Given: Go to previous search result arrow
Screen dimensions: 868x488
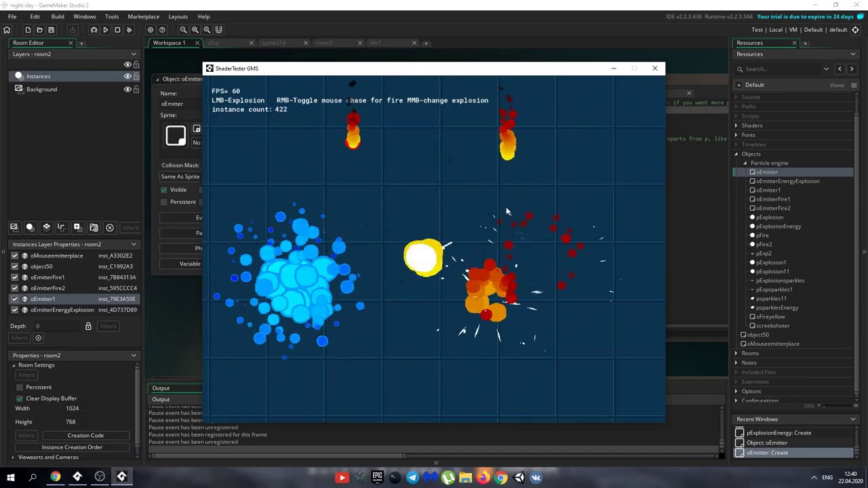Looking at the screenshot, I should (x=840, y=69).
